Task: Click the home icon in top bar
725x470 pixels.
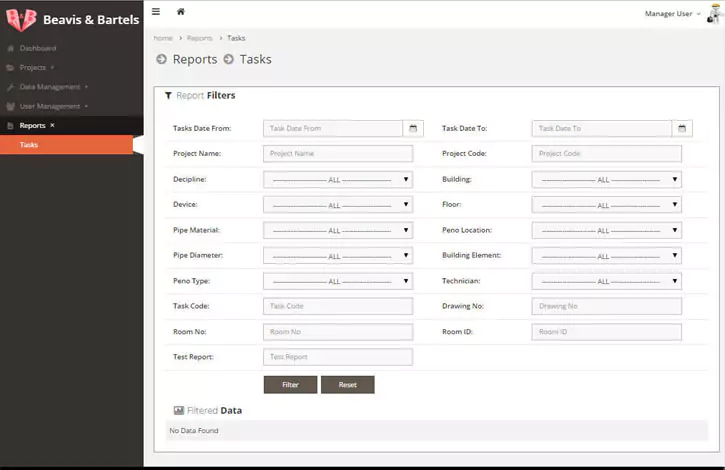Action: [180, 12]
